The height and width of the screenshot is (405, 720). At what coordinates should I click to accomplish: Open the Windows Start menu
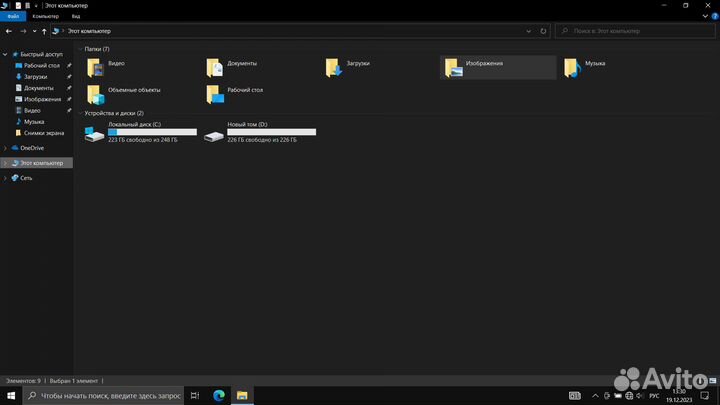[12, 396]
